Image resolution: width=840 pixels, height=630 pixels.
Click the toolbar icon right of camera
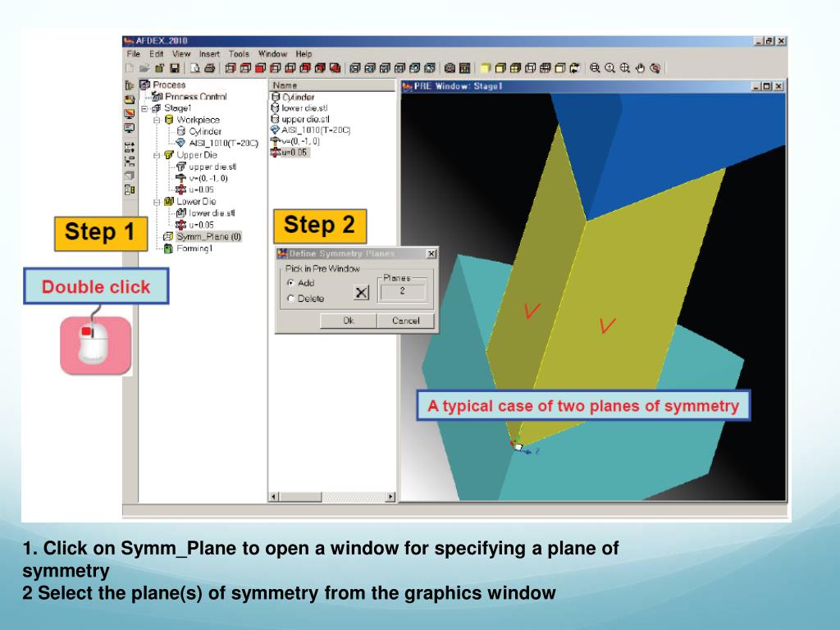pos(465,68)
